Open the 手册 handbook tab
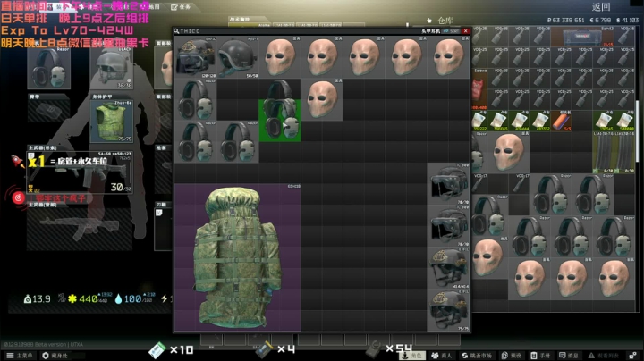Screen dimensions: 644x361 tap(540, 356)
